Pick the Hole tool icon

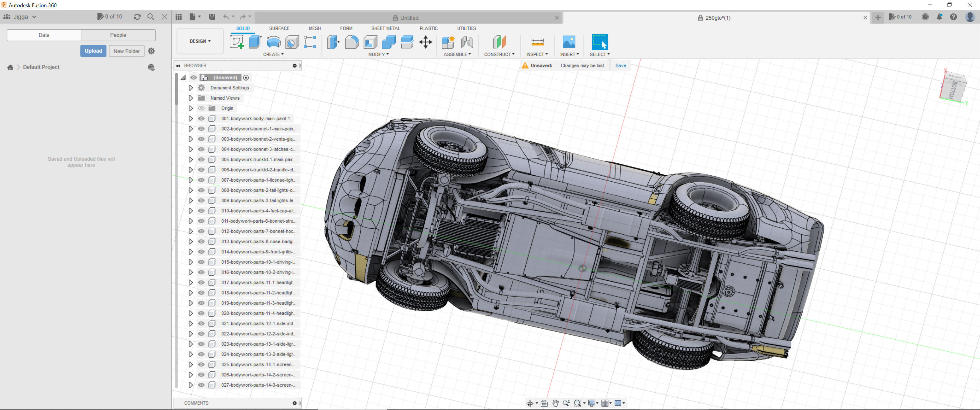[292, 42]
